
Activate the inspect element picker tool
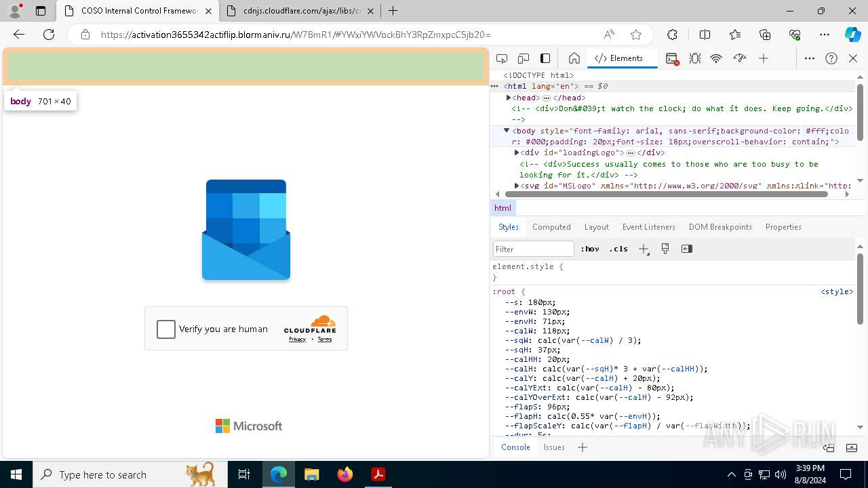[502, 58]
